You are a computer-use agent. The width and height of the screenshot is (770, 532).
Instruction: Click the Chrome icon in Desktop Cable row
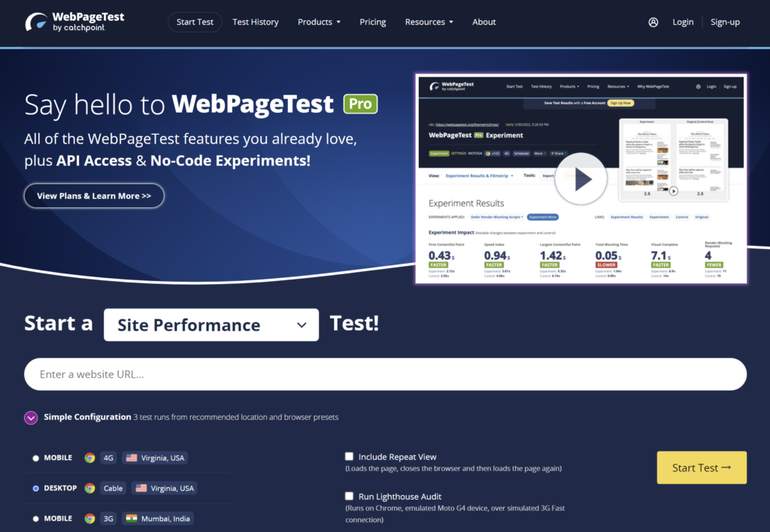[89, 488]
